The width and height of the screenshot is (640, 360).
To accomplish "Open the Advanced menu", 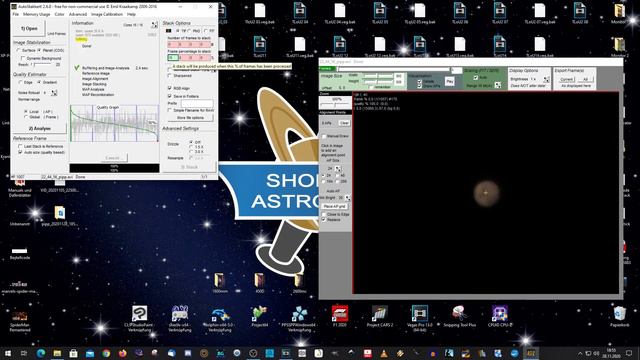I will [78, 14].
